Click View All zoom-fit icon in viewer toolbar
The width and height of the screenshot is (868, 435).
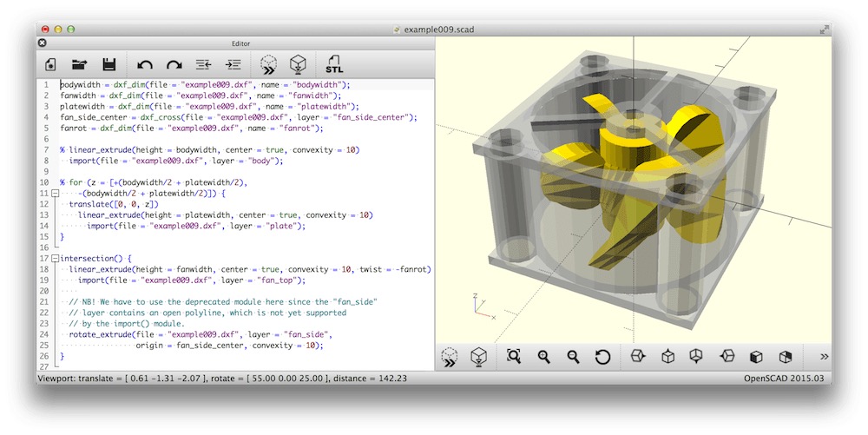coord(514,357)
